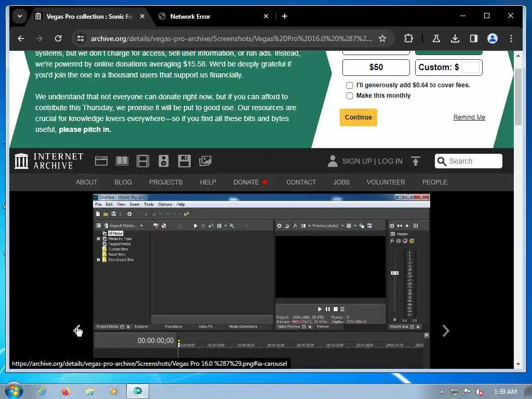This screenshot has height=399, width=532.
Task: Open the Windows Start button
Action: (x=14, y=391)
